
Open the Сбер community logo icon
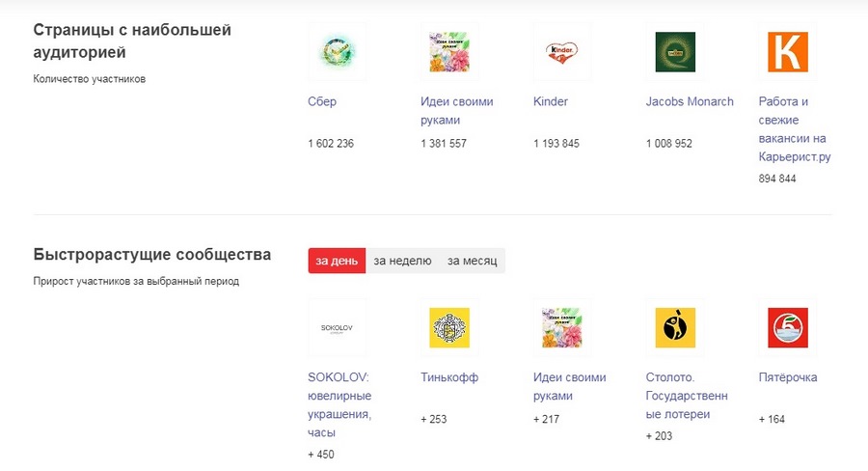pos(338,52)
